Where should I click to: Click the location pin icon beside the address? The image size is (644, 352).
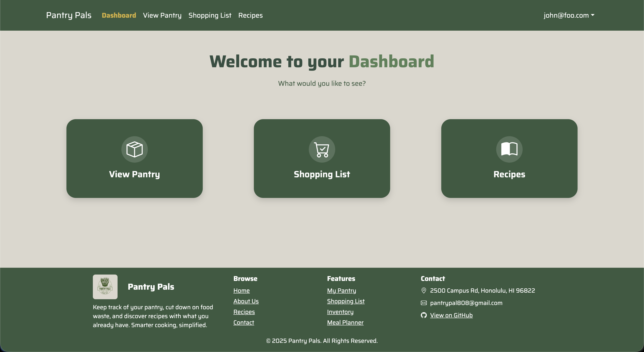click(424, 290)
